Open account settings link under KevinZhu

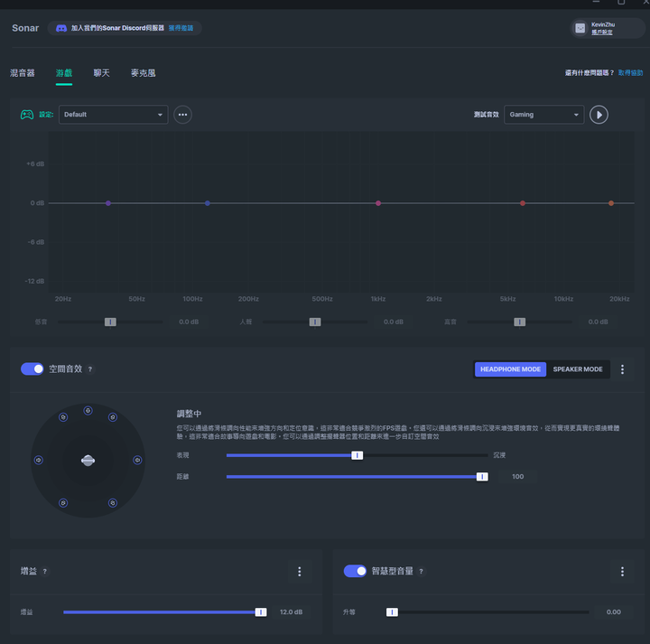(x=601, y=33)
